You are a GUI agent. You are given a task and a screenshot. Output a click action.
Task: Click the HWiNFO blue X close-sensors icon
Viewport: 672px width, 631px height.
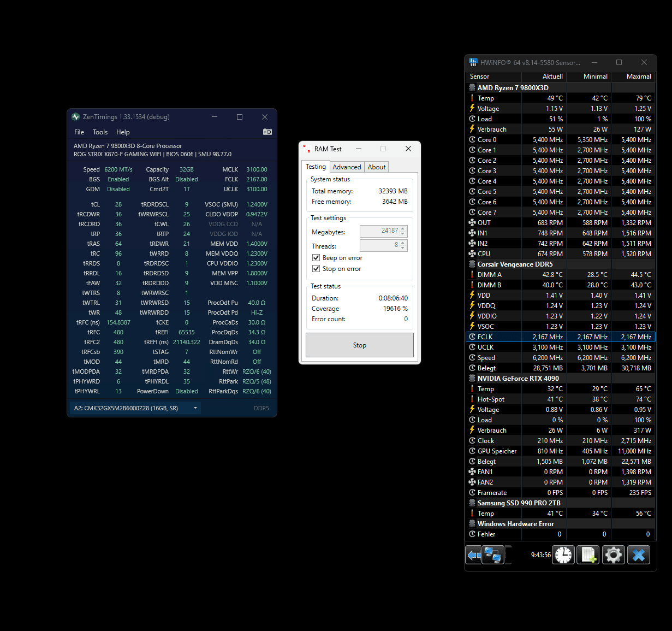pos(639,555)
